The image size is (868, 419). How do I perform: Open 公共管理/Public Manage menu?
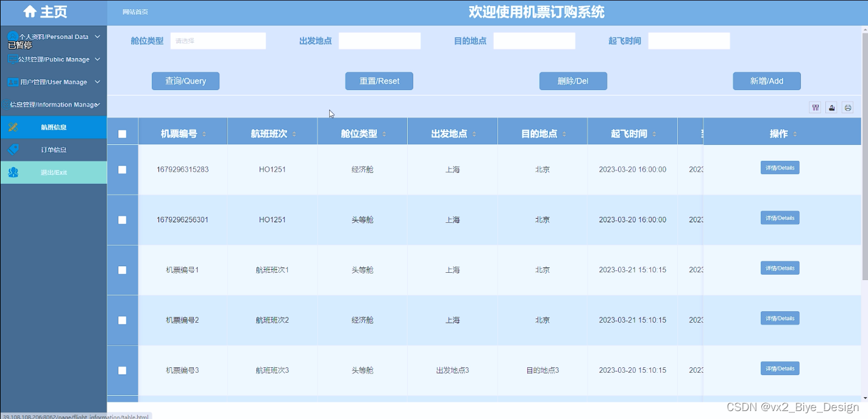coord(54,59)
